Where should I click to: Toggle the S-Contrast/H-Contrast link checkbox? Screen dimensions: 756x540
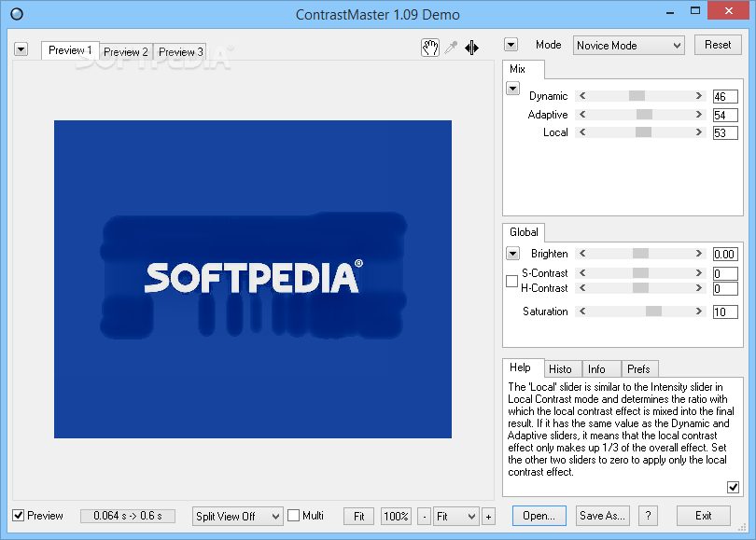click(512, 281)
